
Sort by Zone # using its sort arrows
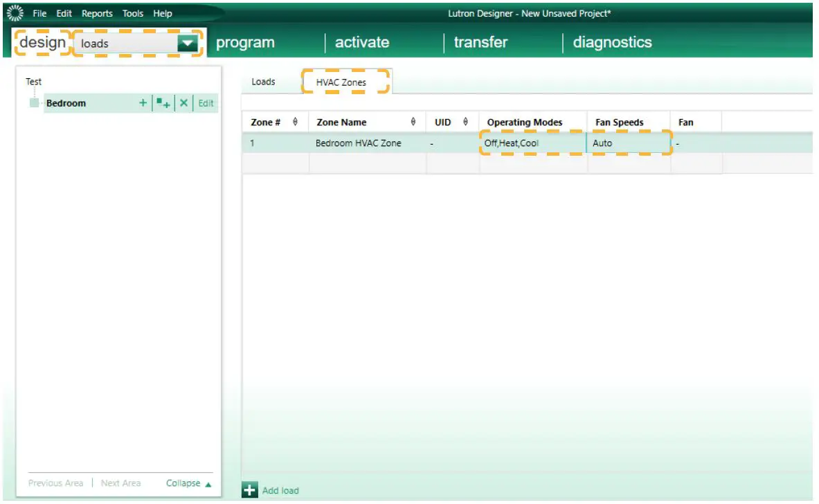(x=295, y=122)
